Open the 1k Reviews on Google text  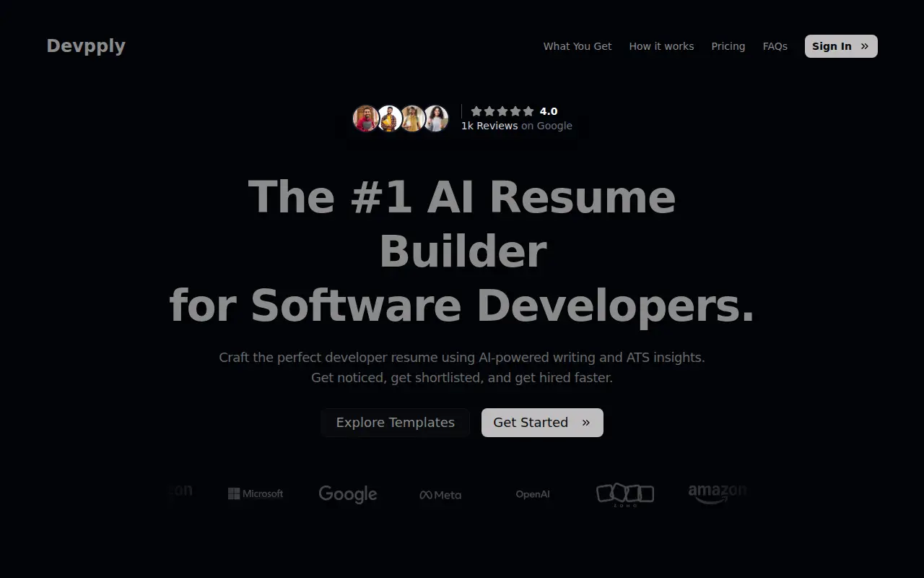coord(517,126)
